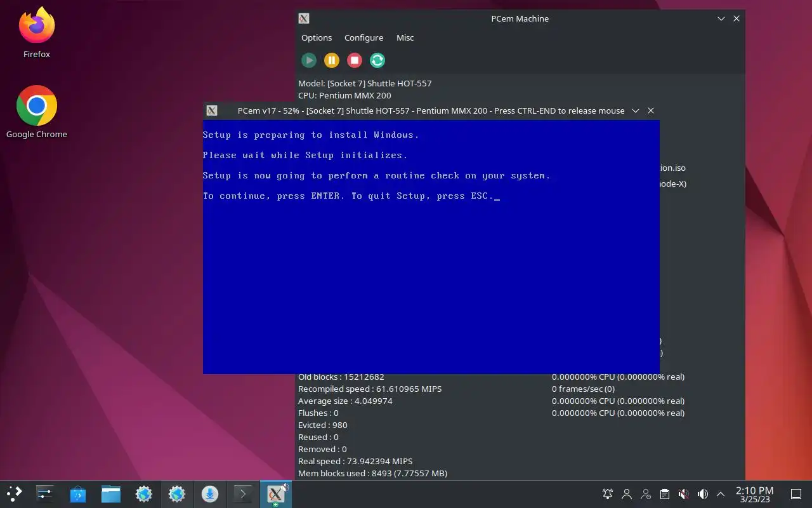
Task: Open notifications bell in system tray
Action: pyautogui.click(x=608, y=494)
